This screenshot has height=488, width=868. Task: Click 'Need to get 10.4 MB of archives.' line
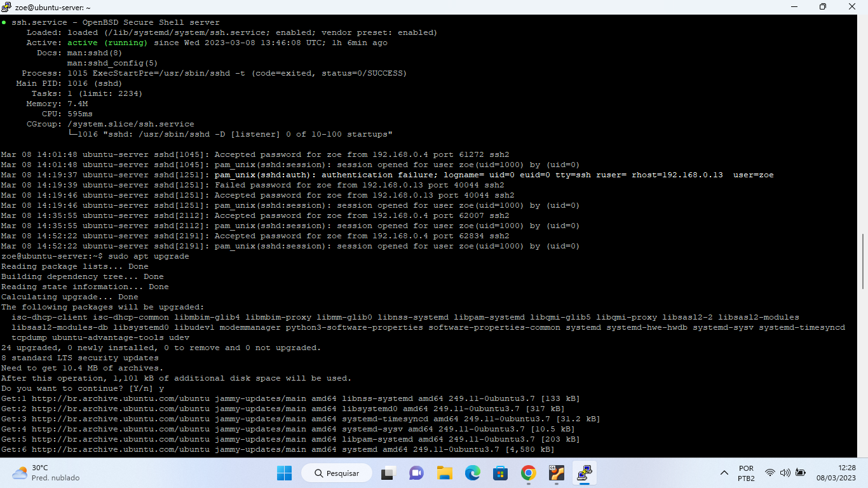83,368
